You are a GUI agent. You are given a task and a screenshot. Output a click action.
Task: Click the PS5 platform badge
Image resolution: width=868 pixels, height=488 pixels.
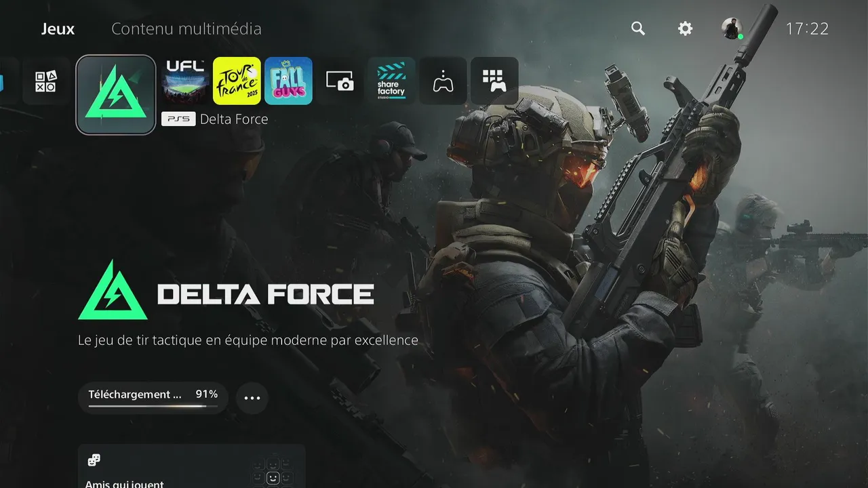coord(178,119)
